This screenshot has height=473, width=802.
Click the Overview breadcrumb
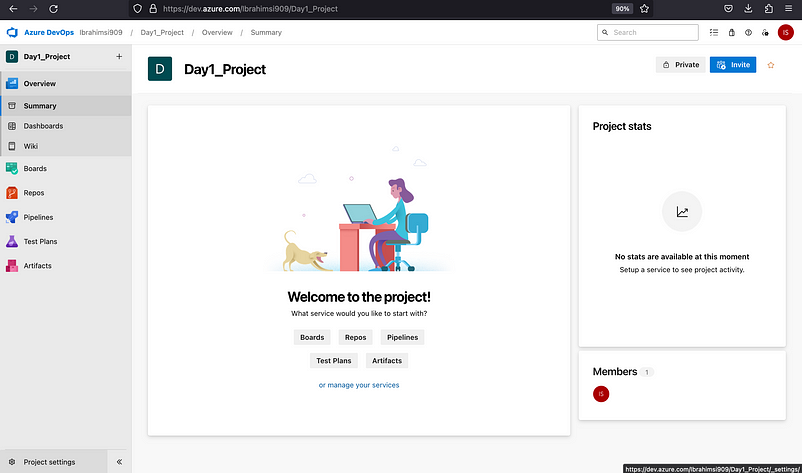pos(217,32)
